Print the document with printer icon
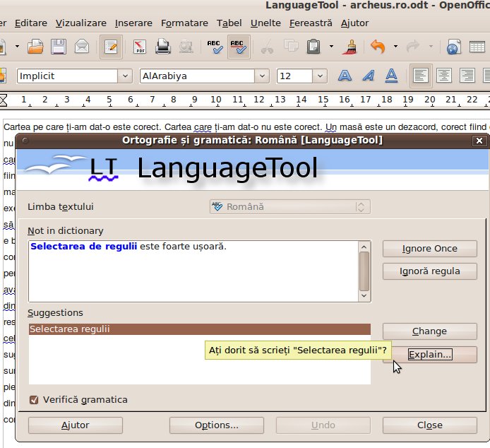 [x=163, y=47]
